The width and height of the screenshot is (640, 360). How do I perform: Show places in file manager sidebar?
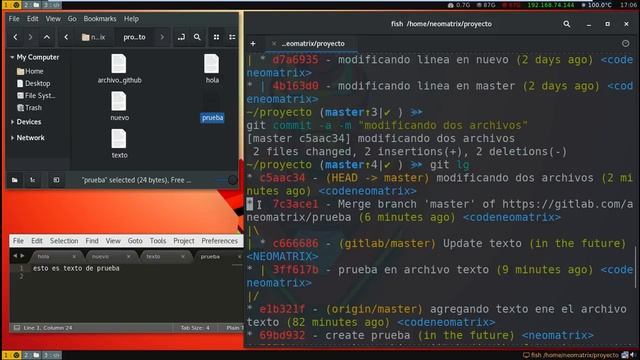15,180
